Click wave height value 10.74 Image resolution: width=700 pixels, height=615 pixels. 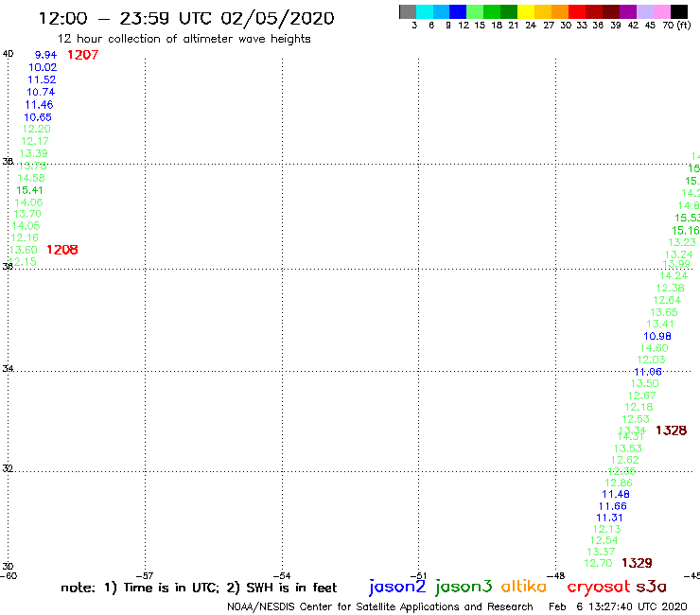pyautogui.click(x=41, y=93)
